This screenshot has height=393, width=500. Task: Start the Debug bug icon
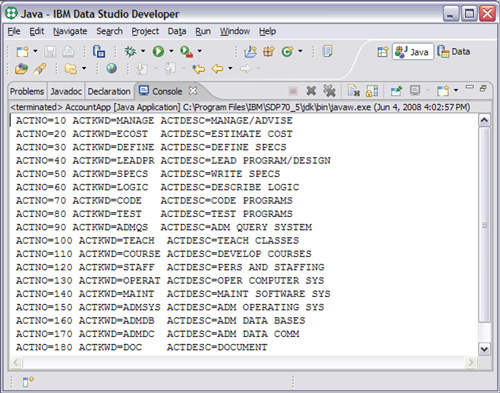130,51
